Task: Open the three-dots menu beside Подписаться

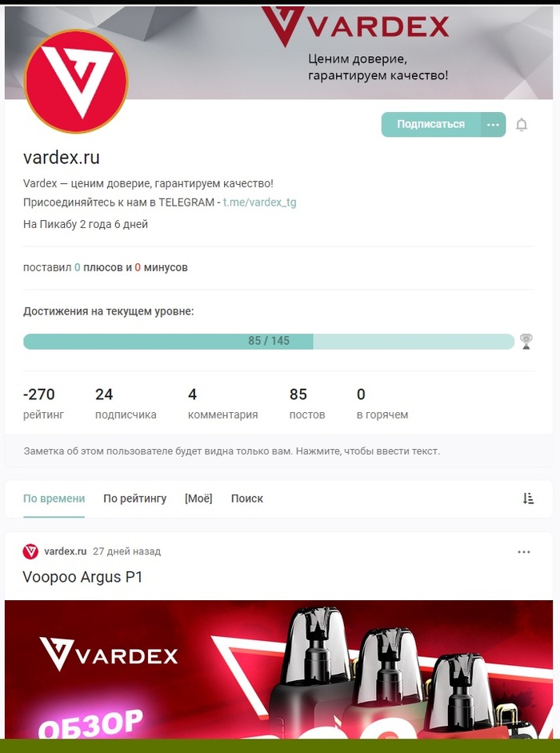Action: click(493, 124)
